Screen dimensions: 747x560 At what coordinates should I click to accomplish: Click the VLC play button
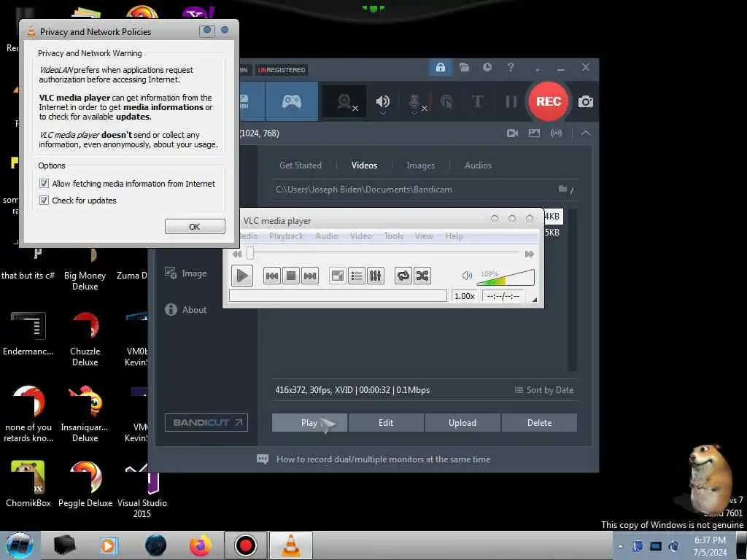click(242, 276)
